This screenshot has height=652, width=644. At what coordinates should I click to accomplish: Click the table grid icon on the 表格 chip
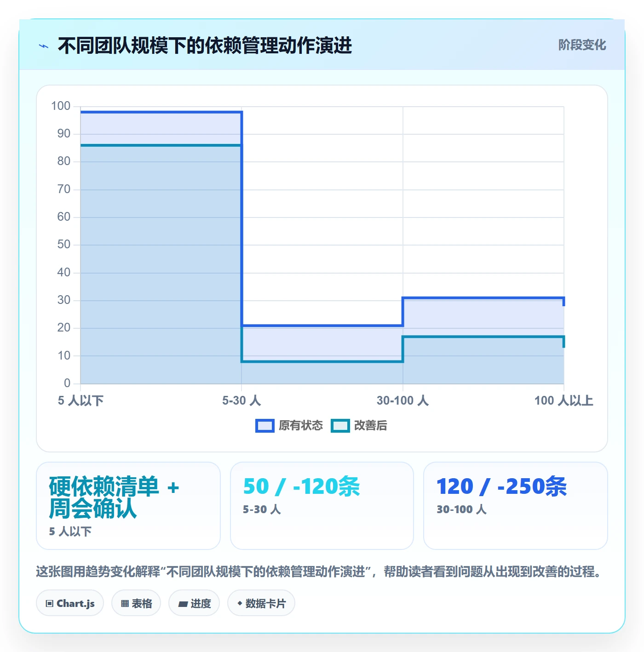[x=125, y=604]
